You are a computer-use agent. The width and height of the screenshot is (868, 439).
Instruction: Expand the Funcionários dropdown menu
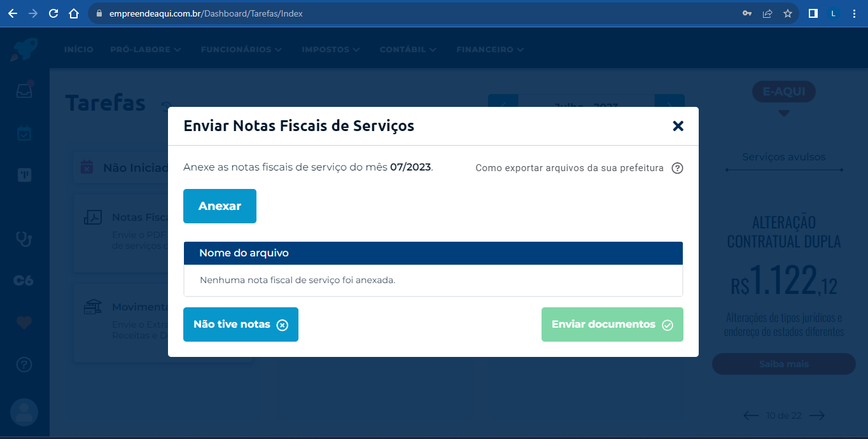point(241,50)
